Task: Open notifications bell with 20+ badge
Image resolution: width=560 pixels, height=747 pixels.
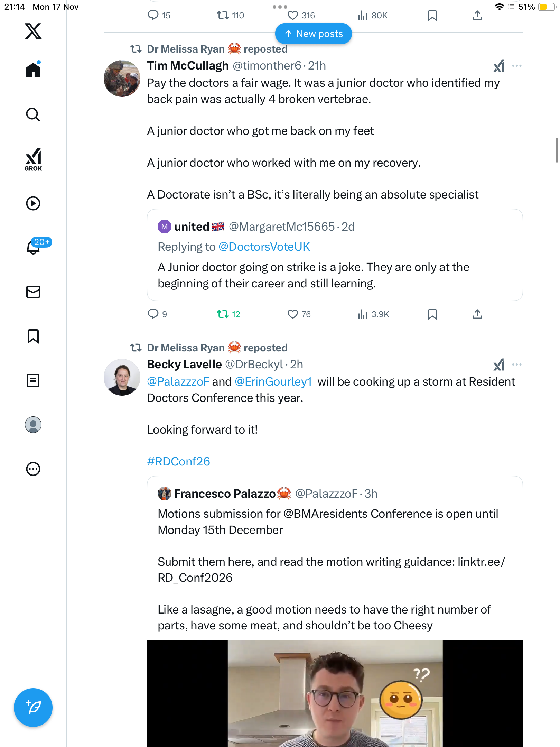Action: (x=34, y=247)
